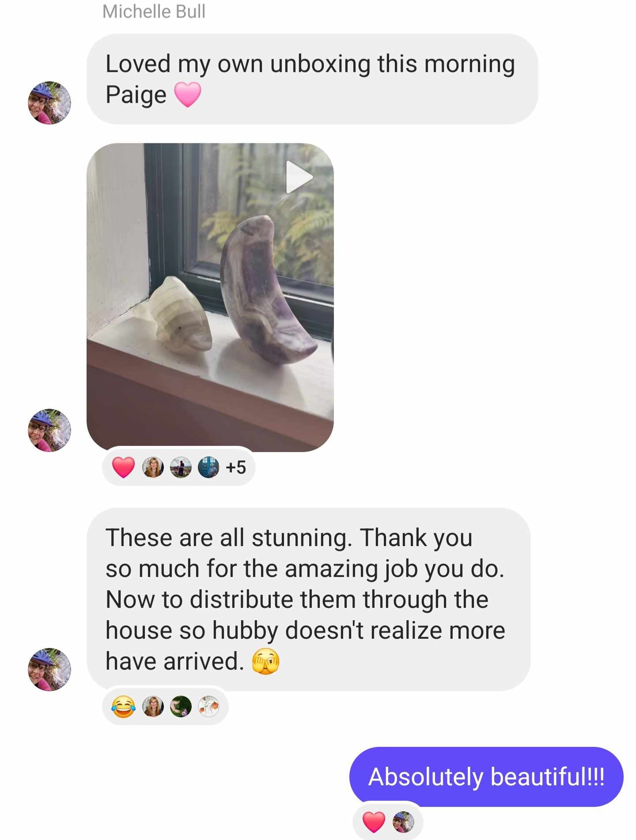This screenshot has width=636, height=840.
Task: Tap blonde reactor avatar under laughing reaction
Action: click(x=153, y=707)
